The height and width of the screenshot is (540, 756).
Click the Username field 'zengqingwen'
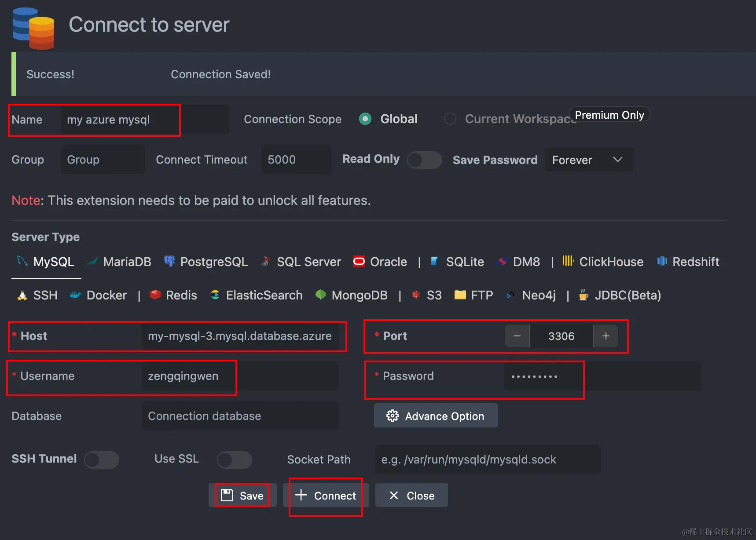240,376
